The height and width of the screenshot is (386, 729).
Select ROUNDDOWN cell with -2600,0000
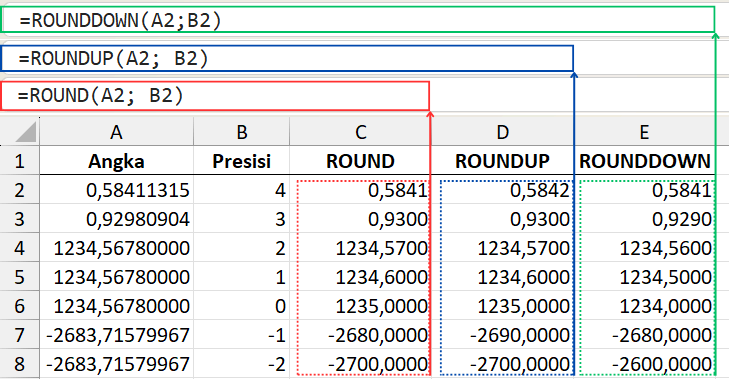pyautogui.click(x=644, y=363)
